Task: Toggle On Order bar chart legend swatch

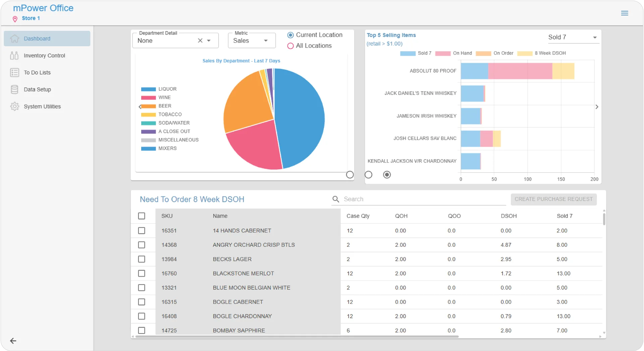Action: point(483,53)
